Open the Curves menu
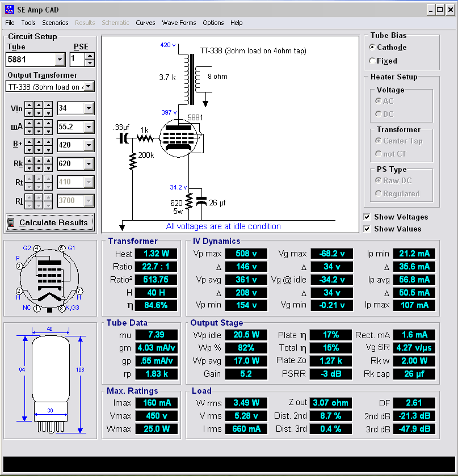The height and width of the screenshot is (476, 458). (145, 23)
